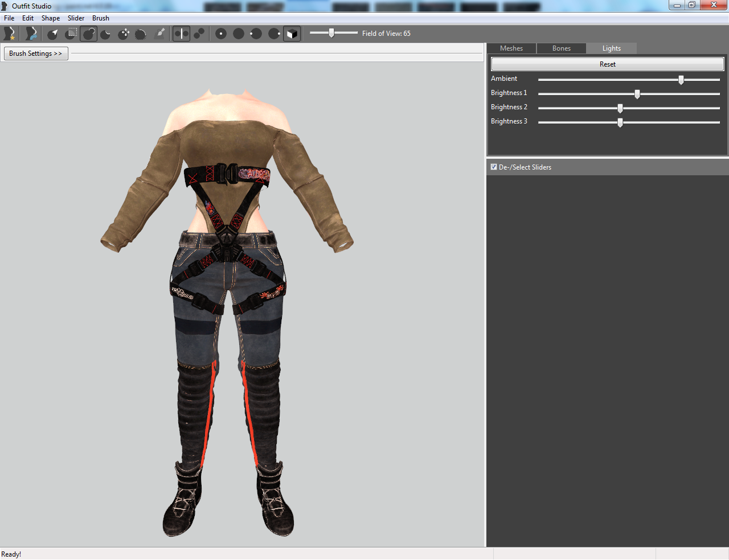Switch to the Bones tab

[562, 48]
